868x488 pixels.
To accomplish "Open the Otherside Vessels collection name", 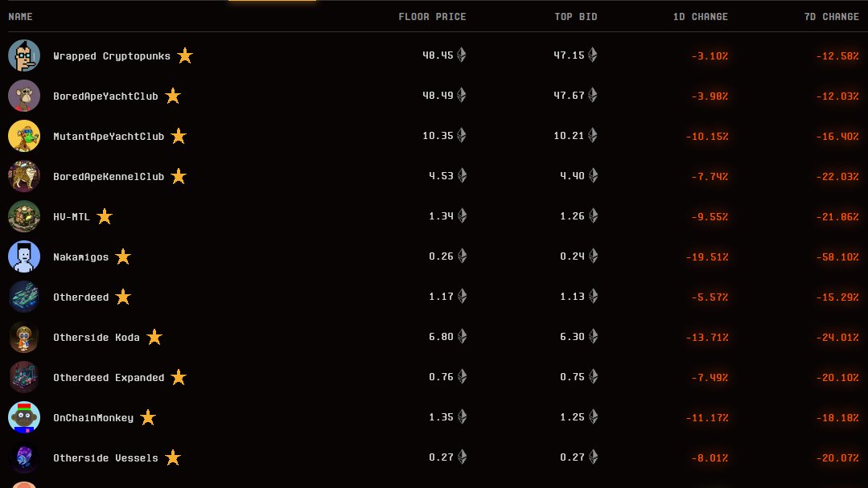I will point(105,458).
